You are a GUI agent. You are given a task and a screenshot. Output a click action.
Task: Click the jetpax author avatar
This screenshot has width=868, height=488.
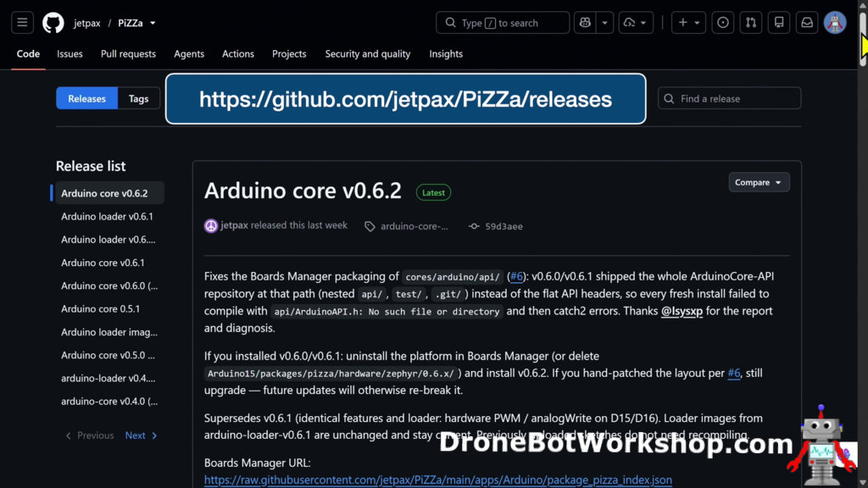[211, 225]
